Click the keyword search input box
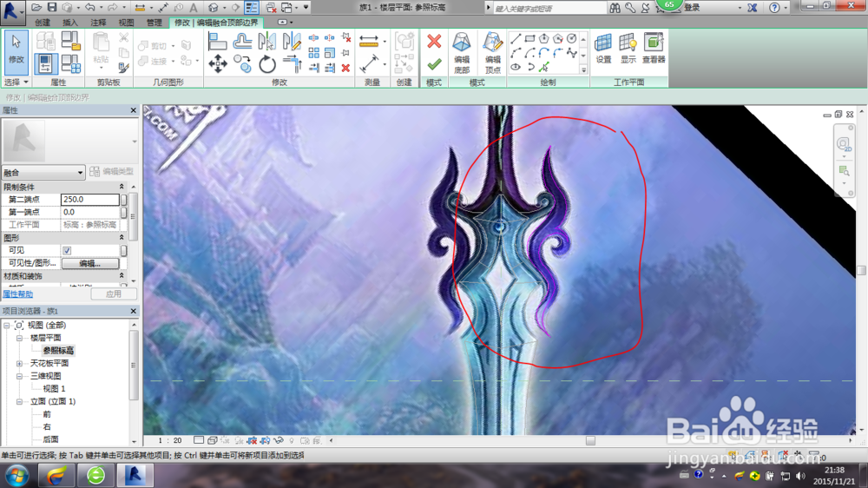The width and height of the screenshot is (868, 488). (549, 8)
